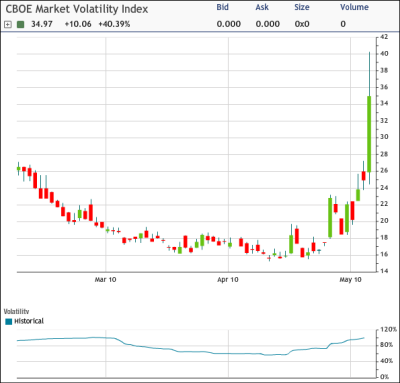Viewport: 400px width, 383px height.
Task: Expand the plus box beside 34.97
Action: (8, 24)
